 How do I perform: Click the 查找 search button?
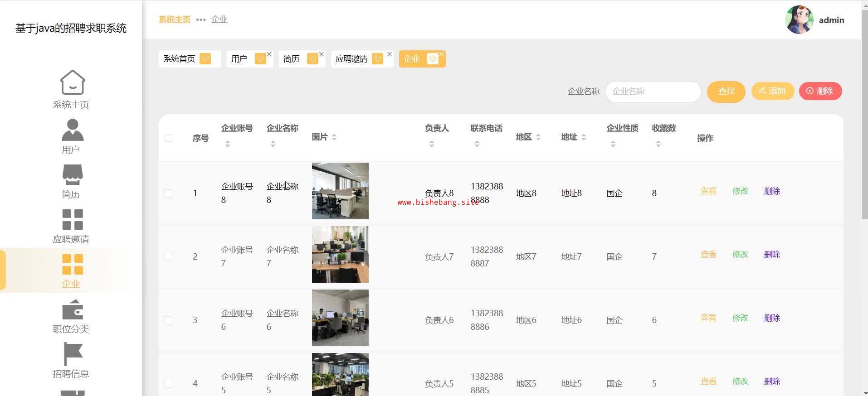point(726,92)
